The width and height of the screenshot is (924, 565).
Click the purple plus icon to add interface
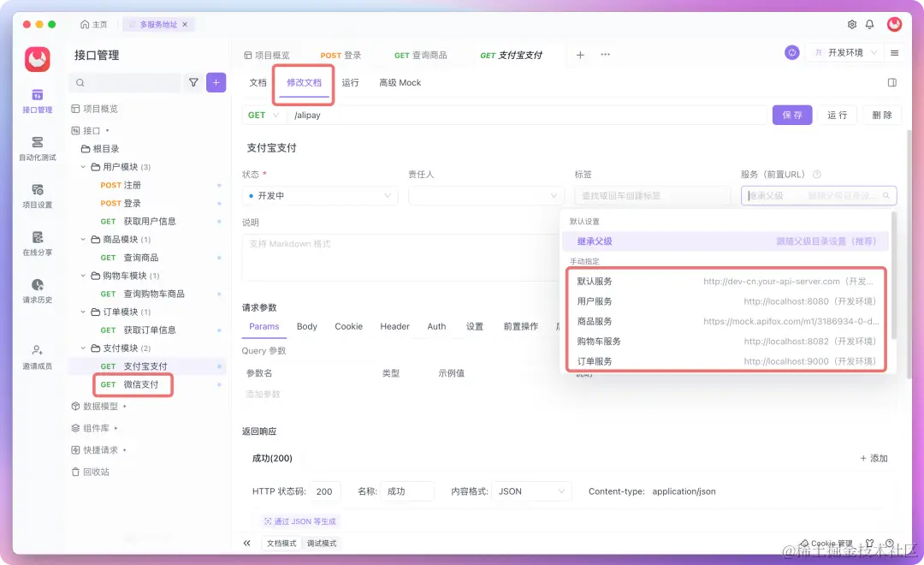pos(215,82)
